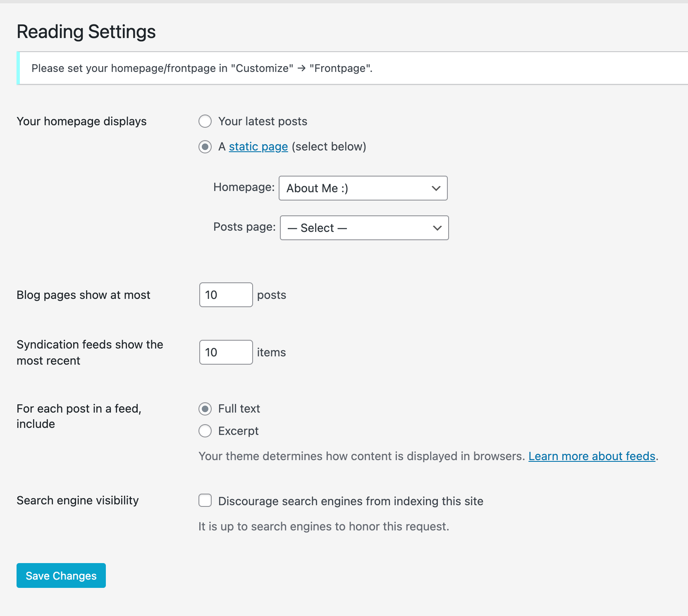
Task: Click the "Search engine visibility" row label
Action: click(78, 500)
